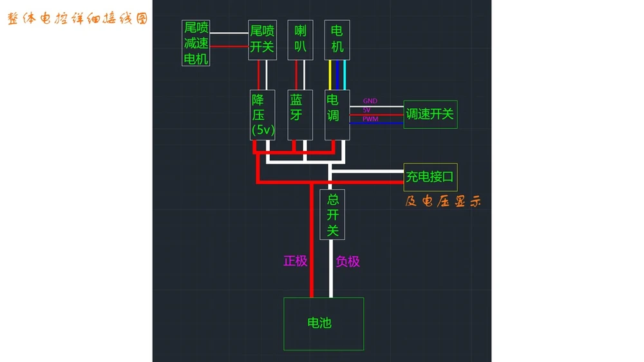
Task: Click the 尾喷减速电机 gear motor block
Action: coord(196,43)
